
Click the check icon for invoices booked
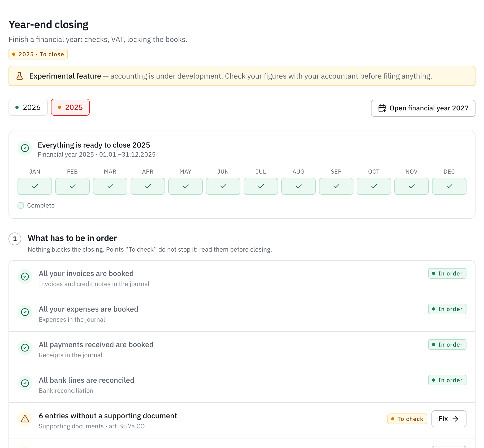pos(25,277)
